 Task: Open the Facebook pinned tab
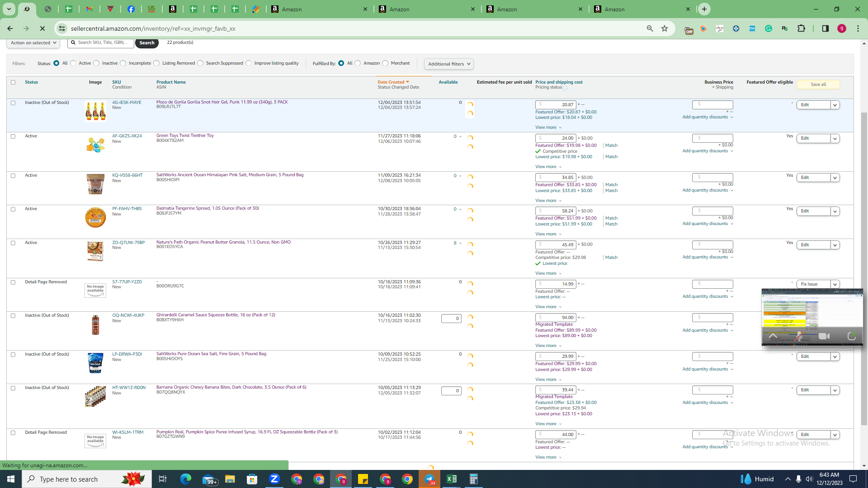point(131,9)
